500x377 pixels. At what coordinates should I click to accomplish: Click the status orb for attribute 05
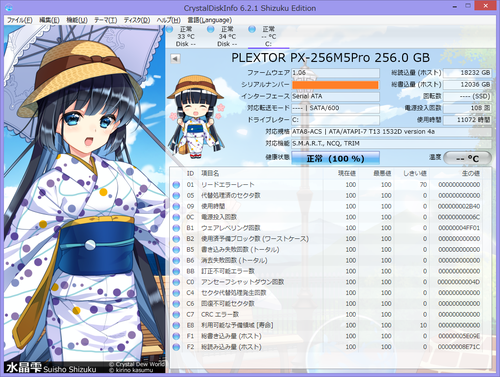(176, 196)
